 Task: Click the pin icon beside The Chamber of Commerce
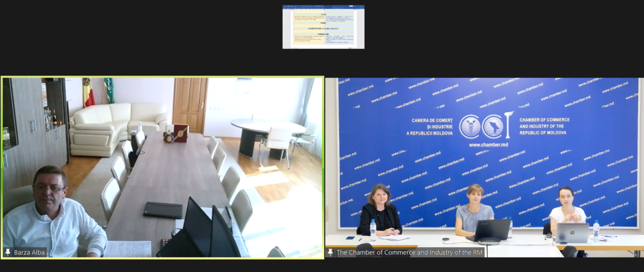[330, 252]
